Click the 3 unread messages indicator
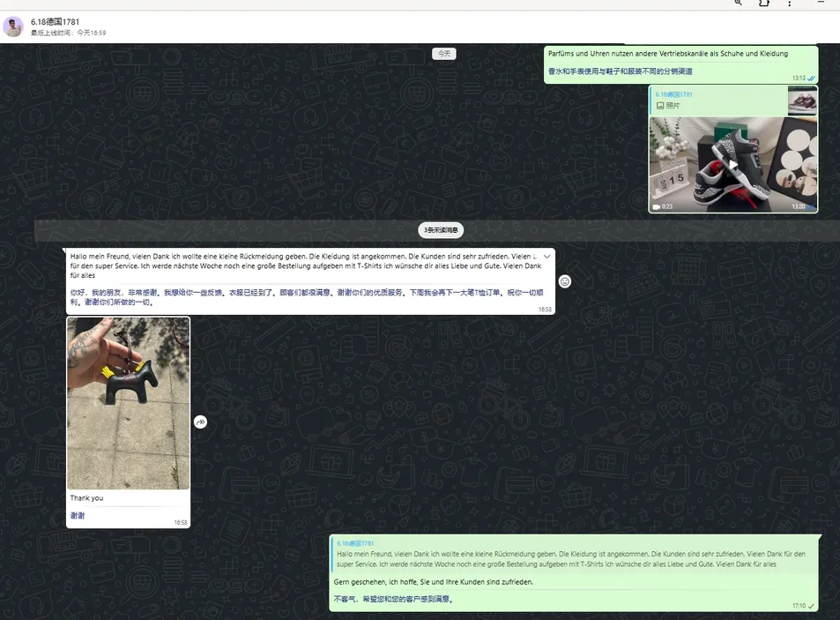Viewport: 840px width, 620px height. click(x=440, y=230)
